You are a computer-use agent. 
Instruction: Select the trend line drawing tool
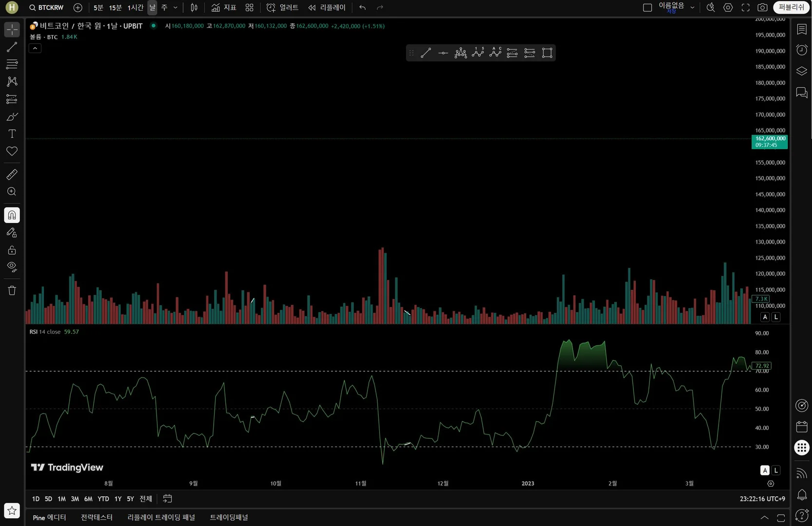click(x=12, y=47)
